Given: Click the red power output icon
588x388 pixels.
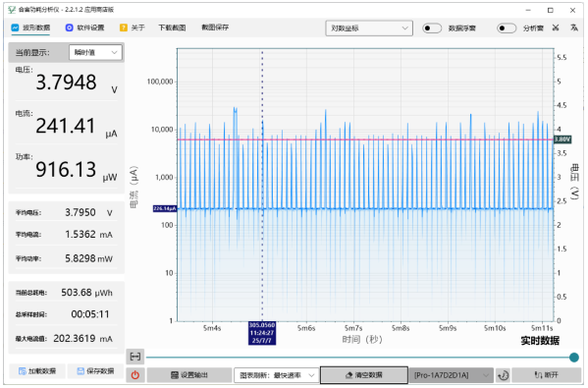Looking at the screenshot, I should click(x=135, y=375).
